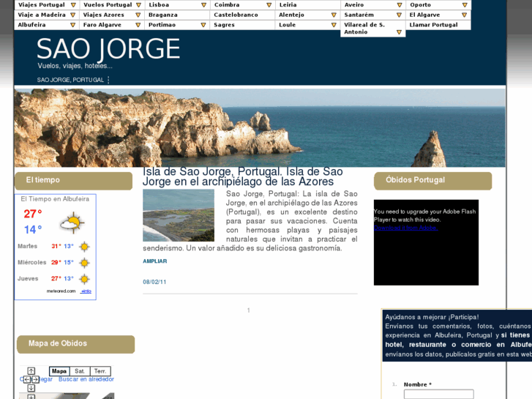
Task: Click the SAO JORGE site title
Action: coord(108,49)
